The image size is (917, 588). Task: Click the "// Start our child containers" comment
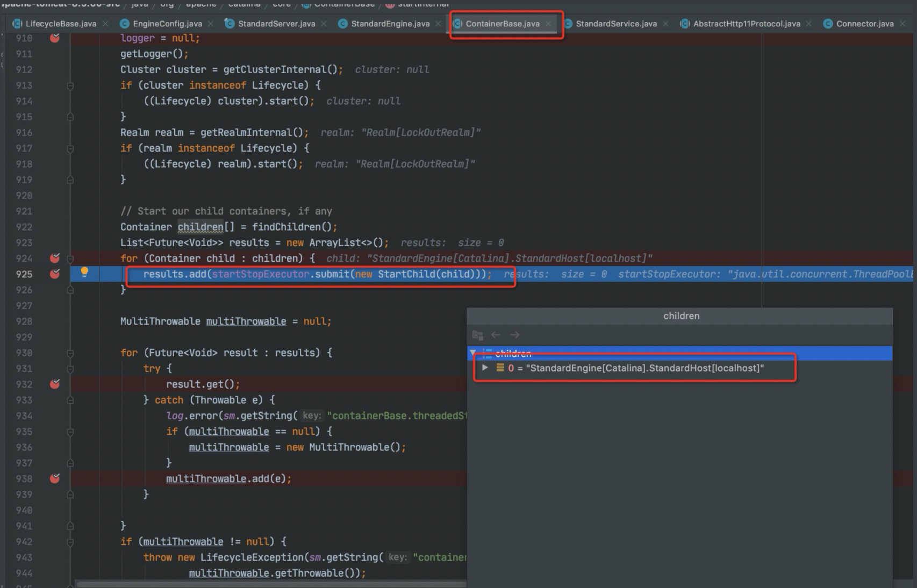point(226,211)
